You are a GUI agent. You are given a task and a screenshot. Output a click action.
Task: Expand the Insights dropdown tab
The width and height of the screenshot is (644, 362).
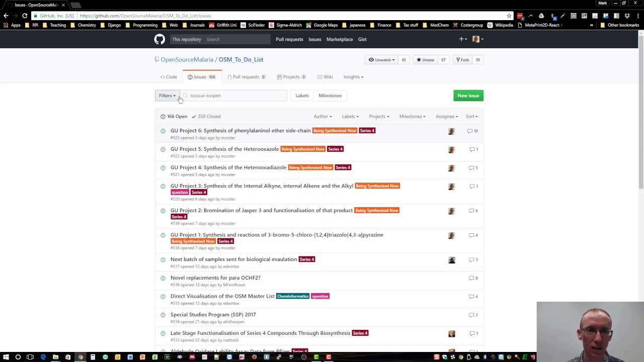pyautogui.click(x=353, y=77)
